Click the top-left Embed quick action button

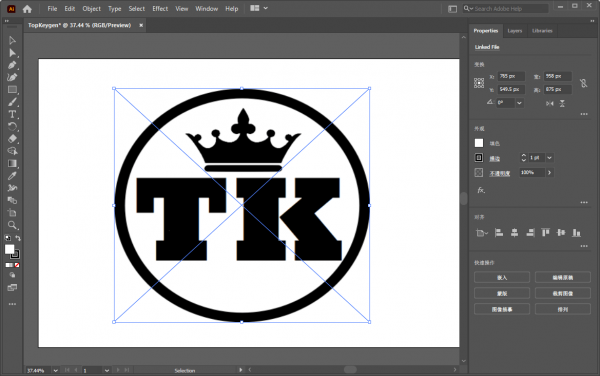(502, 277)
